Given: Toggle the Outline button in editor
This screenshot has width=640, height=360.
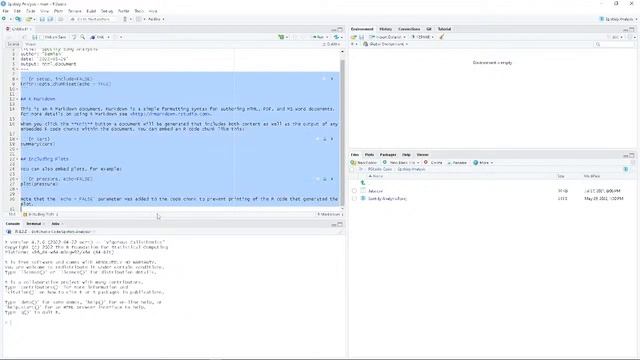Looking at the screenshot, I should 331,44.
